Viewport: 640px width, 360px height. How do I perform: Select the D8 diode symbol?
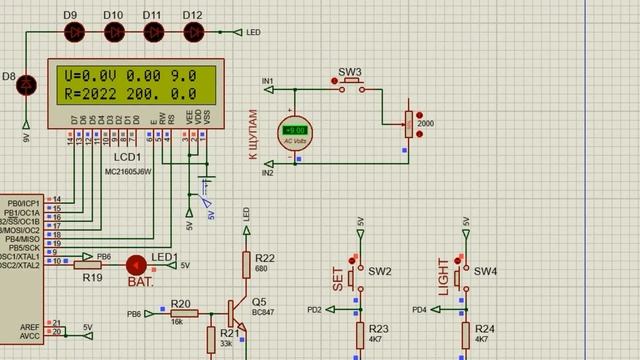point(26,85)
